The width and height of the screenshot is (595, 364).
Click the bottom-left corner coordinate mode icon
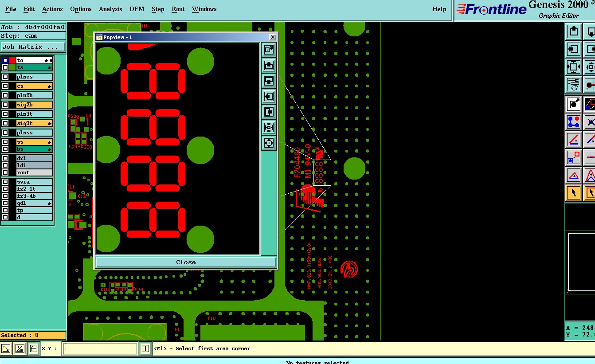[6, 348]
